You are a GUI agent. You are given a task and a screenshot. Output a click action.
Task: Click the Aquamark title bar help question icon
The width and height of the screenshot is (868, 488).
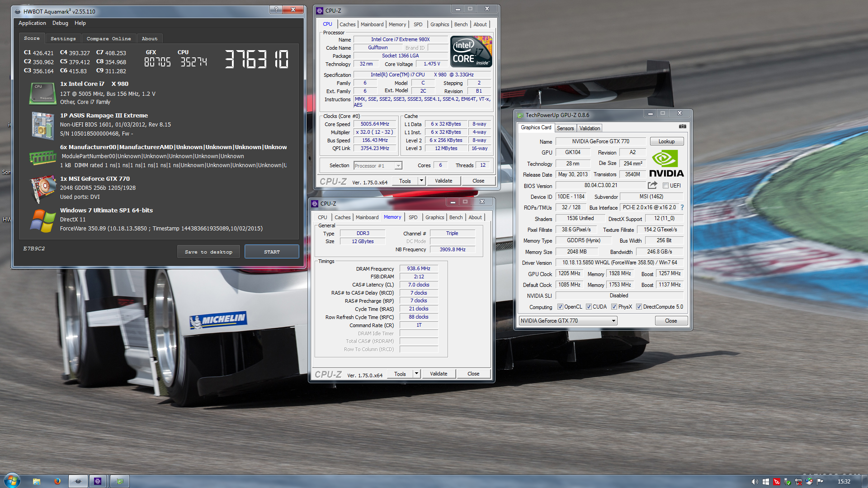276,9
